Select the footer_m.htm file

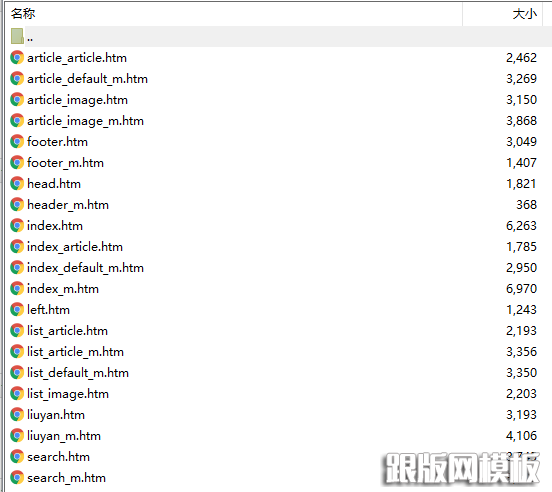point(65,163)
